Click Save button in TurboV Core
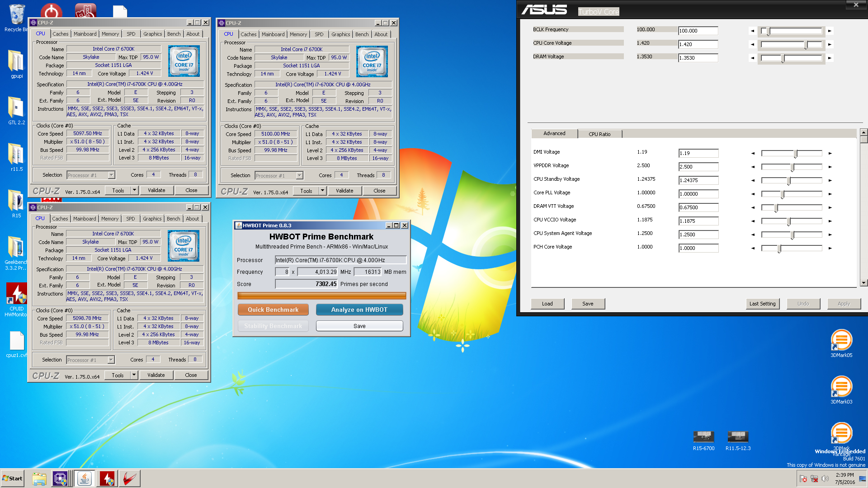Image resolution: width=868 pixels, height=488 pixels. click(x=588, y=304)
